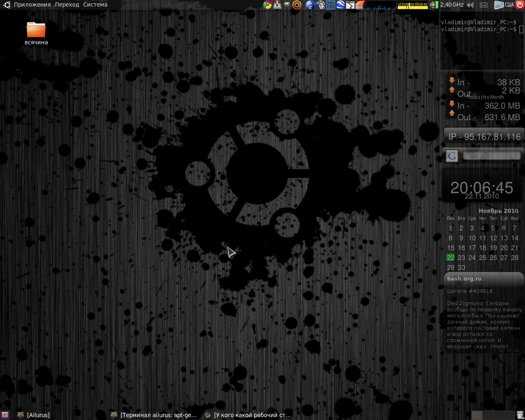The width and height of the screenshot is (525, 420).
Task: Click the red power shutdown icon
Action: [x=520, y=5]
